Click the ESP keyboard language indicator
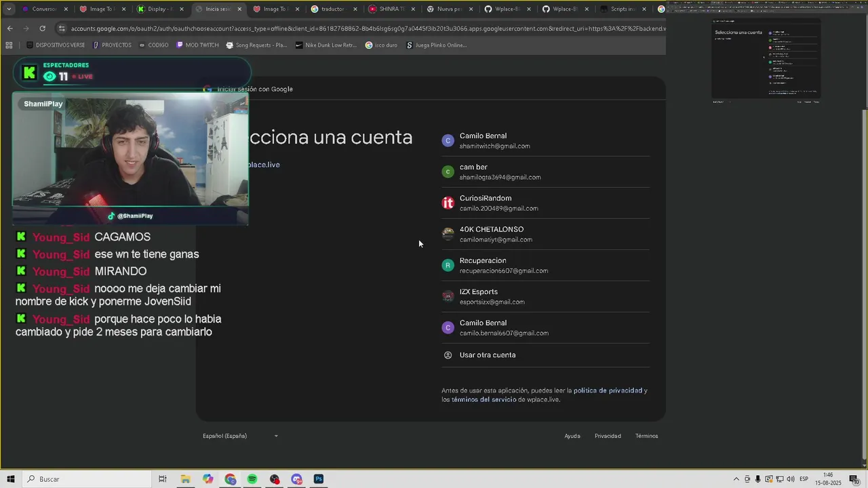The image size is (868, 488). coord(804,479)
